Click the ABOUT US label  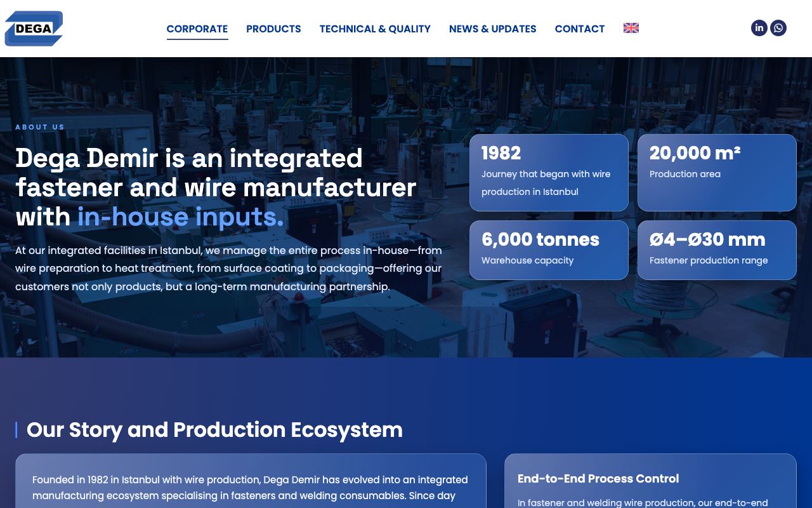[40, 127]
